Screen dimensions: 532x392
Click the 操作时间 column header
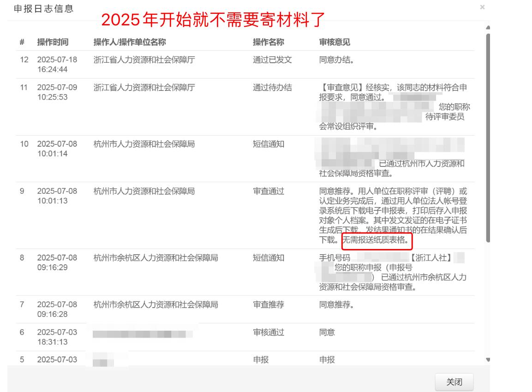(x=53, y=42)
